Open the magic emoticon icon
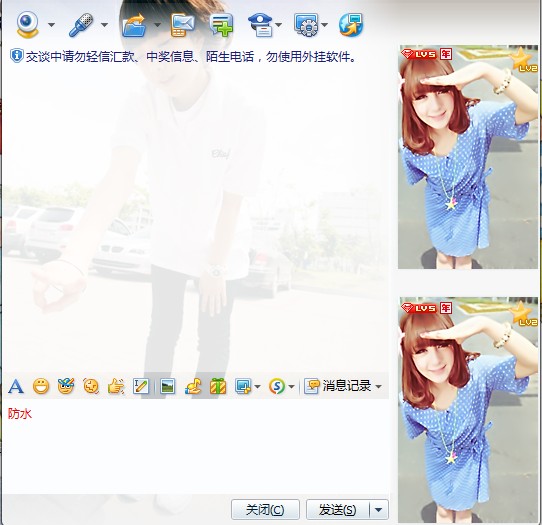The width and height of the screenshot is (542, 525). [66, 386]
